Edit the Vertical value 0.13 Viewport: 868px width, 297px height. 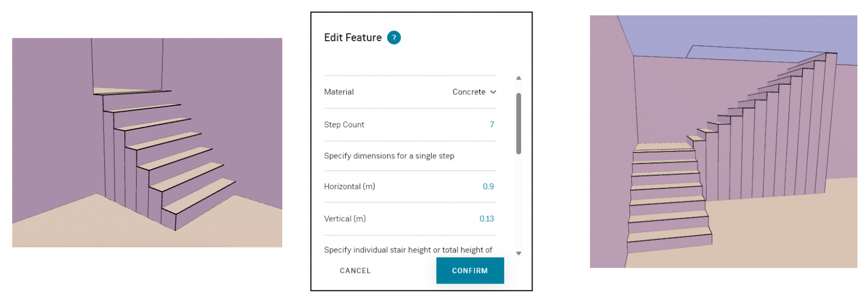(486, 219)
